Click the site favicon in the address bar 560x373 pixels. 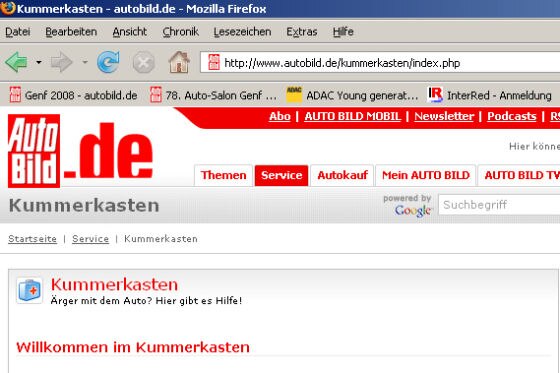[x=214, y=62]
